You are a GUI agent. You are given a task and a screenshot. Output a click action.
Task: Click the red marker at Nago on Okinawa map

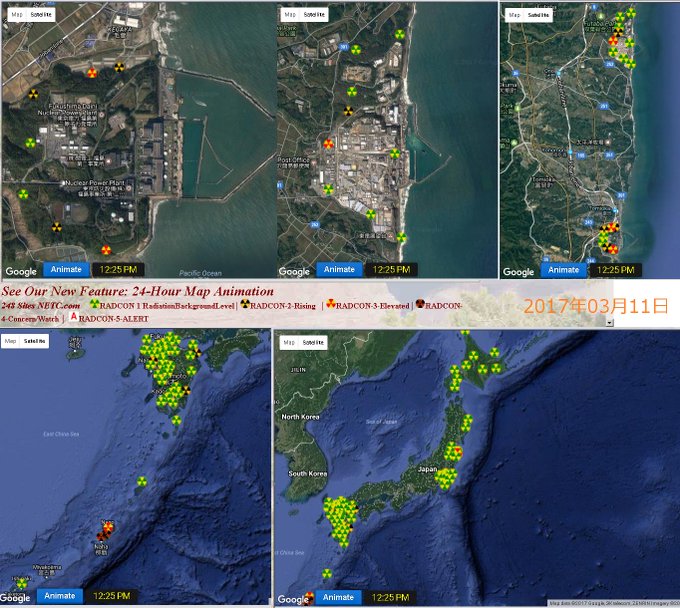point(108,527)
